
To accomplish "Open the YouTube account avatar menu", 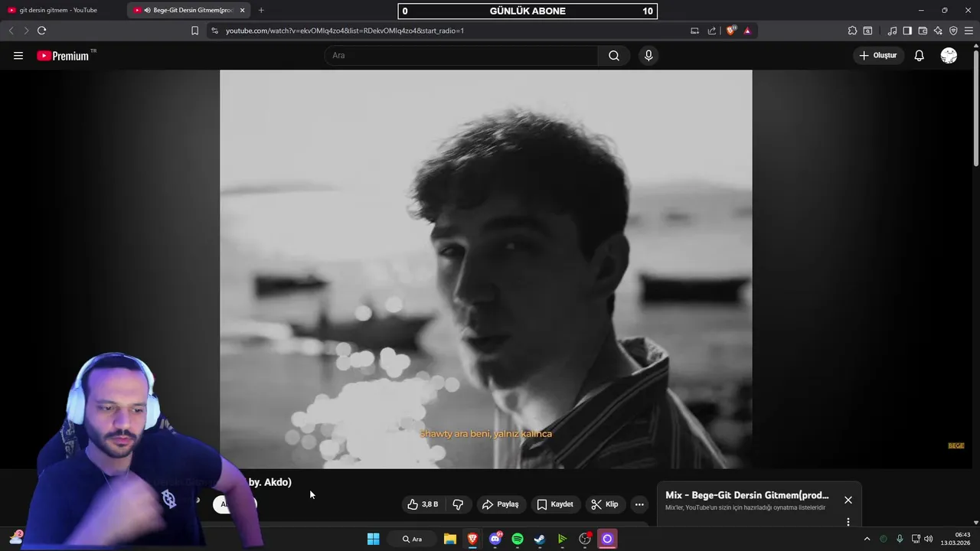I will [x=949, y=56].
